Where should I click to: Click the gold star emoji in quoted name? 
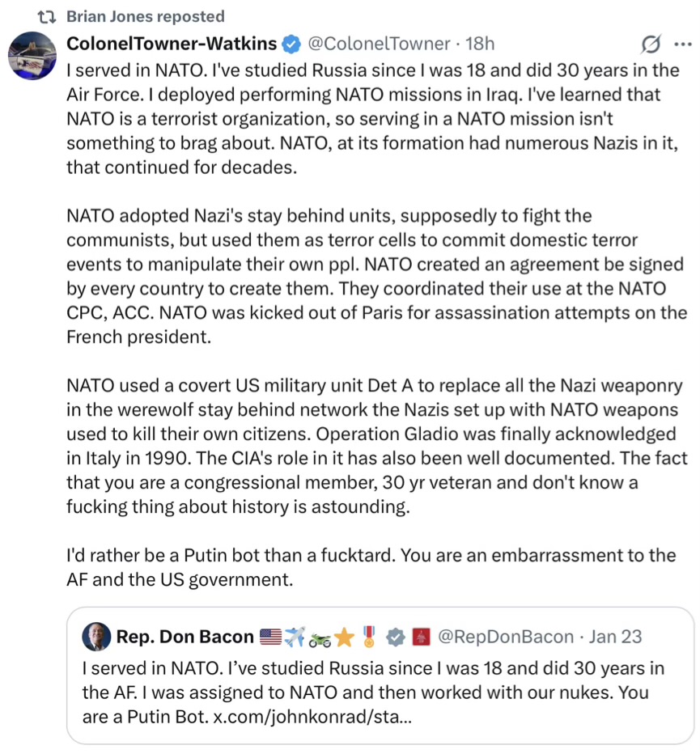[x=344, y=637]
